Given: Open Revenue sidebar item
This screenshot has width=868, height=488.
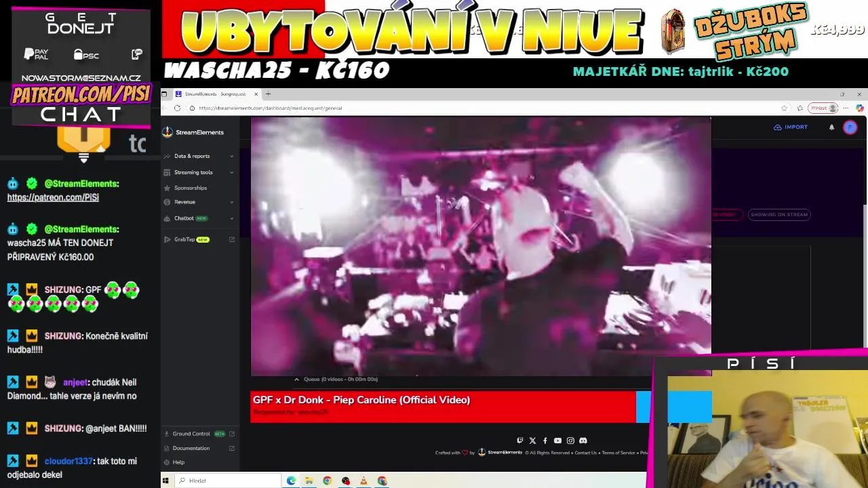Looking at the screenshot, I should [184, 202].
